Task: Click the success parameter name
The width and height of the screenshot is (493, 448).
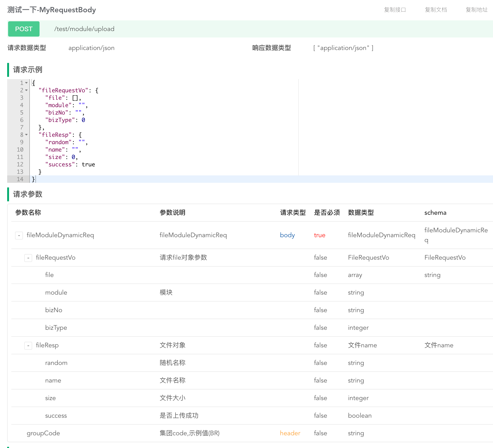Action: [x=56, y=416]
